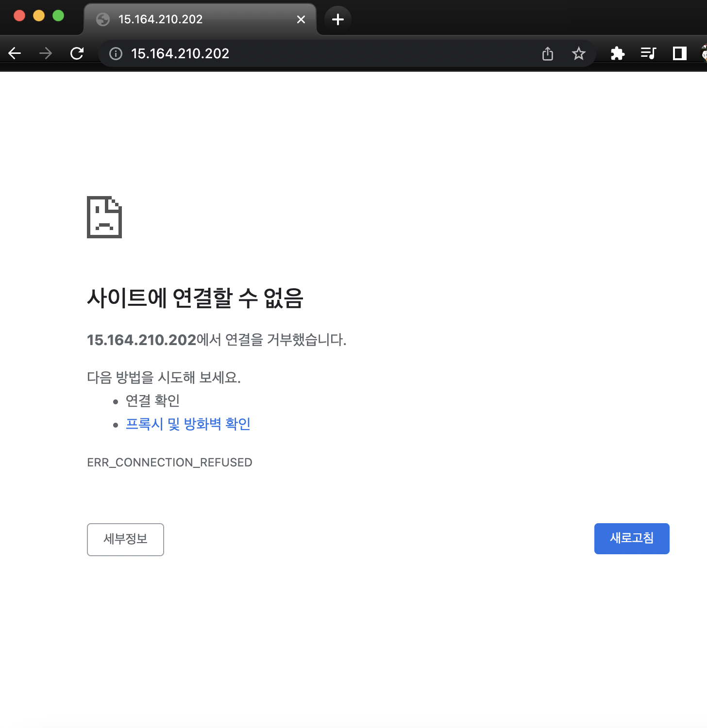Maximize the window with the green button
The width and height of the screenshot is (707, 728).
point(58,16)
